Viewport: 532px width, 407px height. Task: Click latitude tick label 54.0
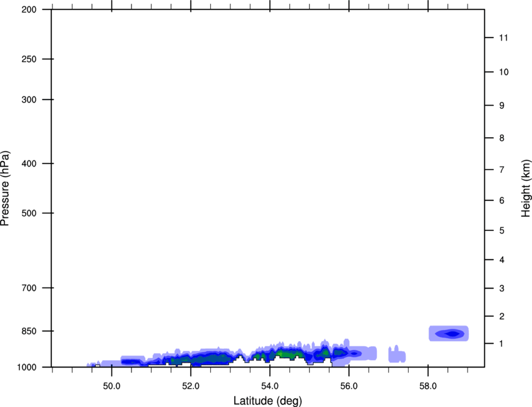point(270,386)
